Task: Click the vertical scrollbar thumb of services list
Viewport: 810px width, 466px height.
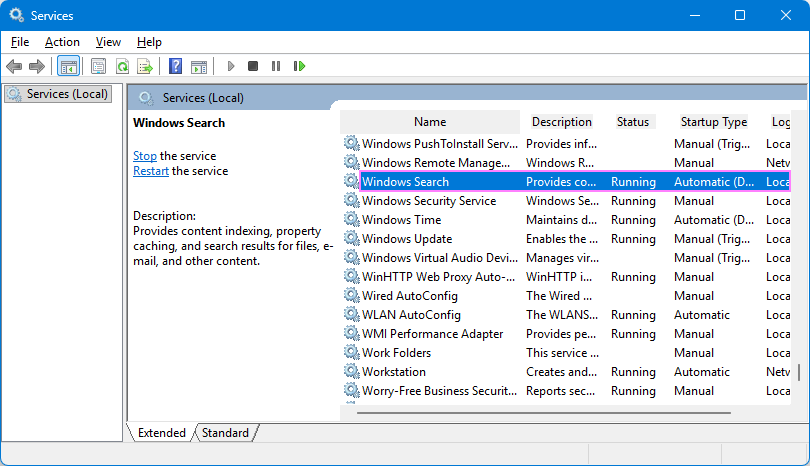Action: pyautogui.click(x=799, y=372)
